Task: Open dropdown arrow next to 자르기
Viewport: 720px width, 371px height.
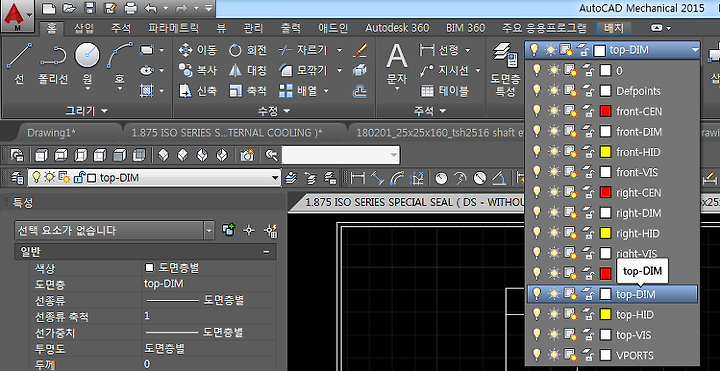Action: coord(340,50)
